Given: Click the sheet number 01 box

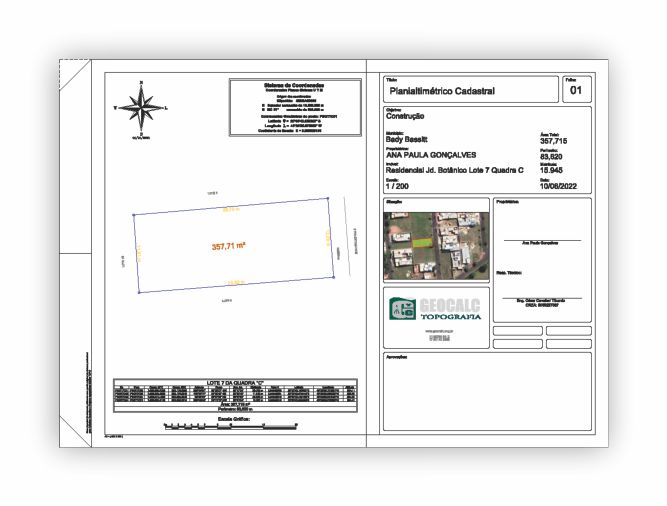Looking at the screenshot, I should click(x=575, y=91).
